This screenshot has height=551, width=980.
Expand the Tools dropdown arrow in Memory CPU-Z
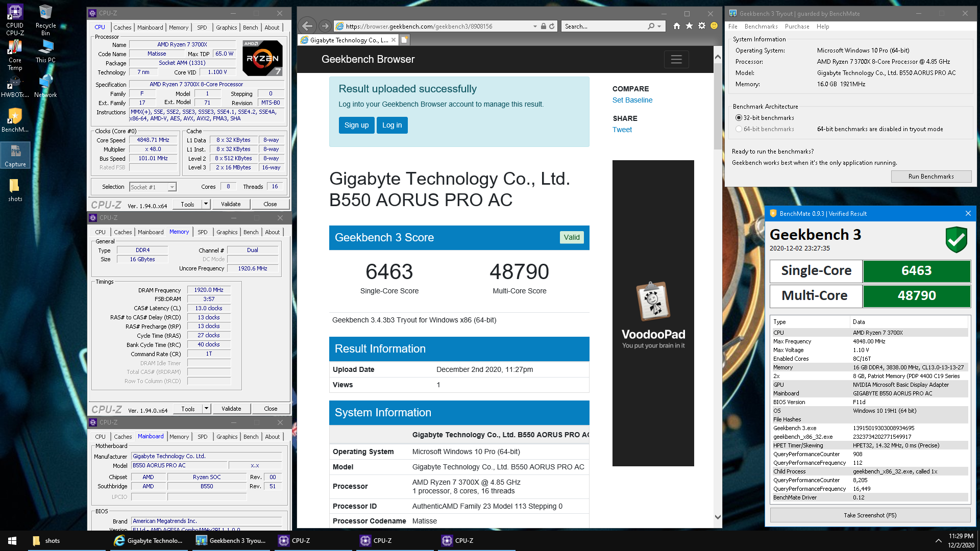206,409
